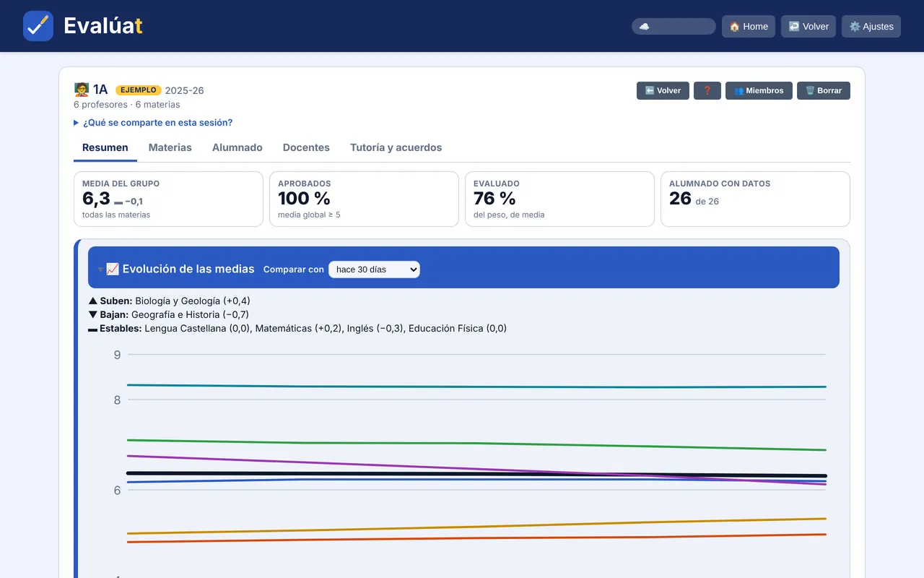This screenshot has height=578, width=924.
Task: Select the Resumen tab
Action: tap(105, 147)
